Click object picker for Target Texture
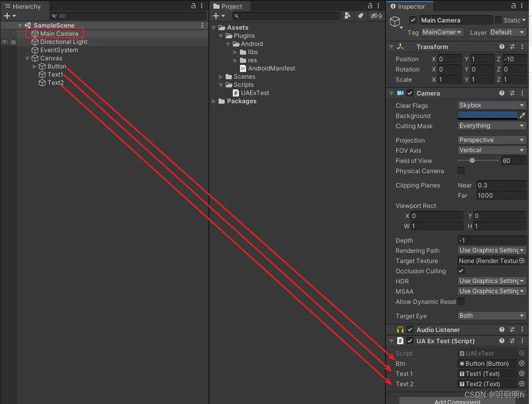 click(522, 260)
